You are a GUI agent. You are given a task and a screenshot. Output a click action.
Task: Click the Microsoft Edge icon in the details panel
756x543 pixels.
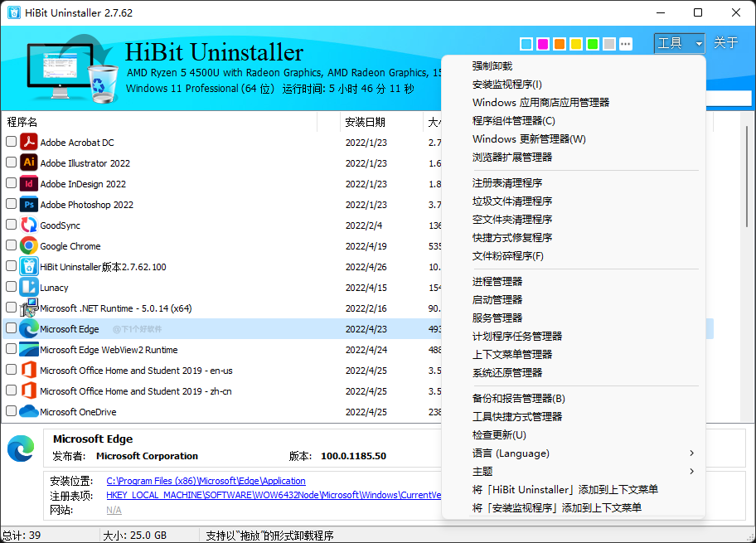[x=21, y=448]
